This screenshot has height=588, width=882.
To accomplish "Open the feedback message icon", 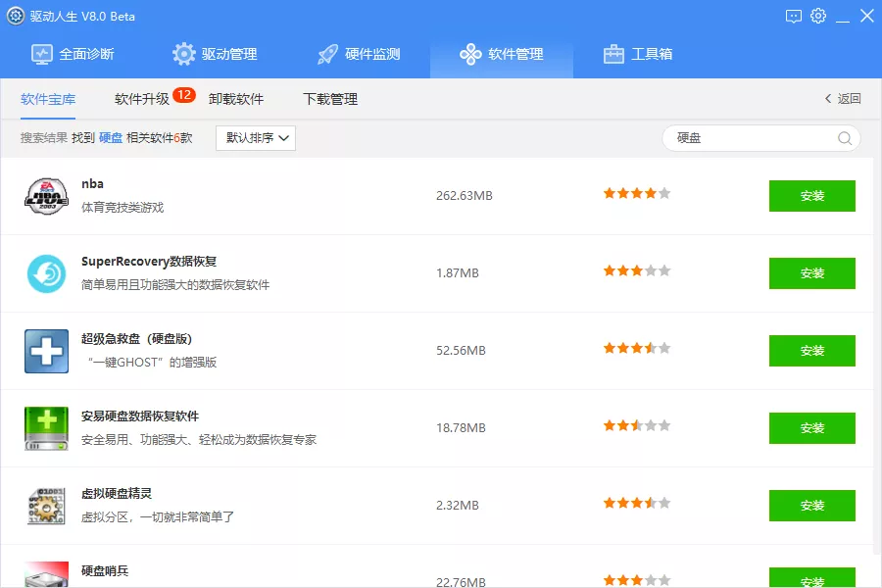I will pyautogui.click(x=794, y=16).
